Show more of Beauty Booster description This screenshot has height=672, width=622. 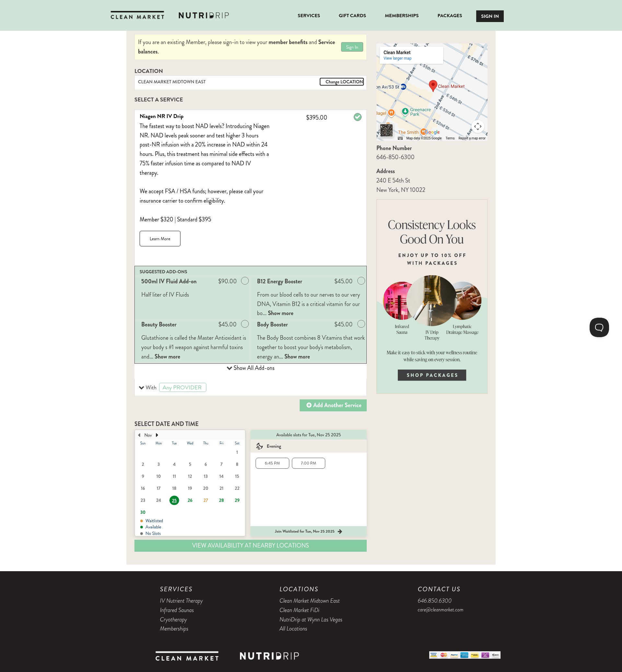[167, 357]
